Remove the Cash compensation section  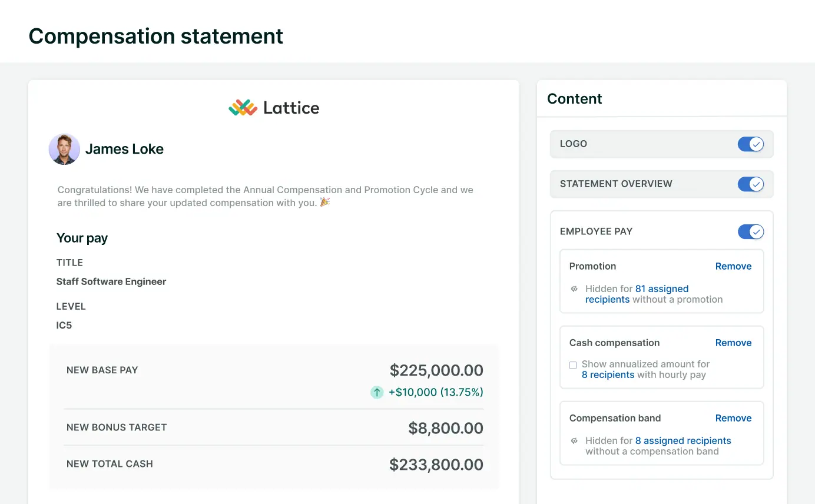(733, 343)
